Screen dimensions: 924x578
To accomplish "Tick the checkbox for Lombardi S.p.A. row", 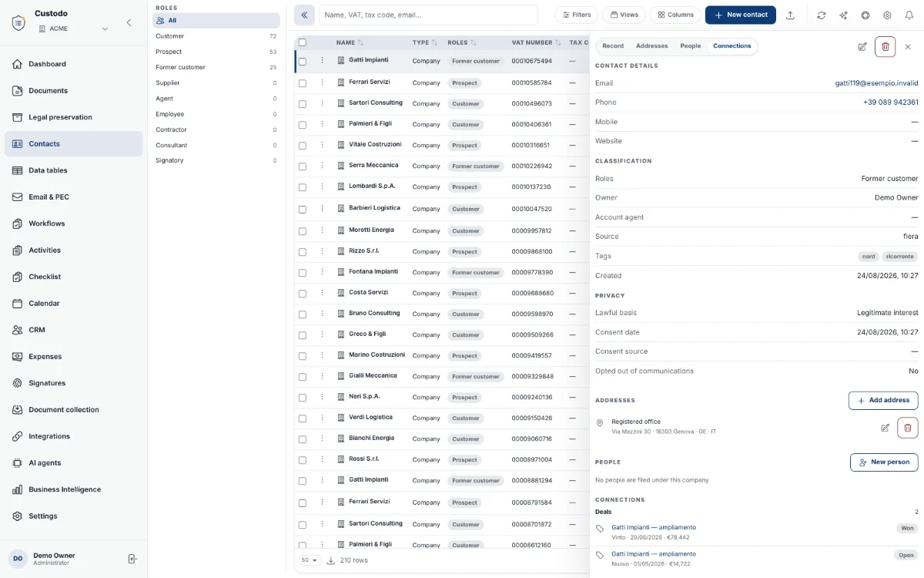I will [303, 187].
